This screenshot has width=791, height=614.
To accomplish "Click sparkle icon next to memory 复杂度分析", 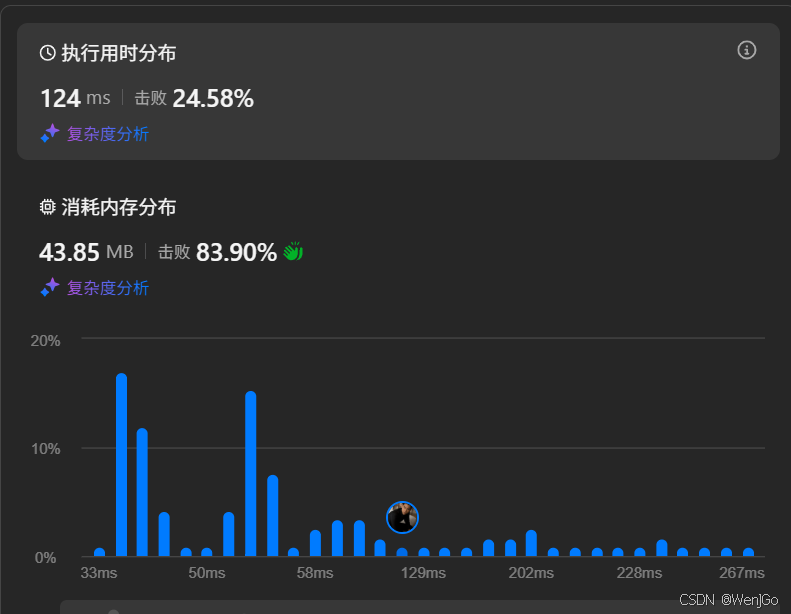I will pyautogui.click(x=50, y=288).
